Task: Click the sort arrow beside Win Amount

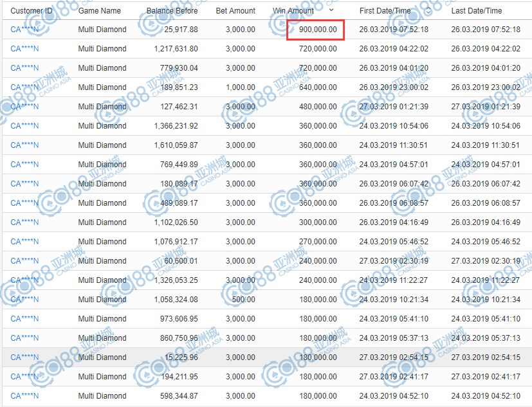Action: click(331, 10)
